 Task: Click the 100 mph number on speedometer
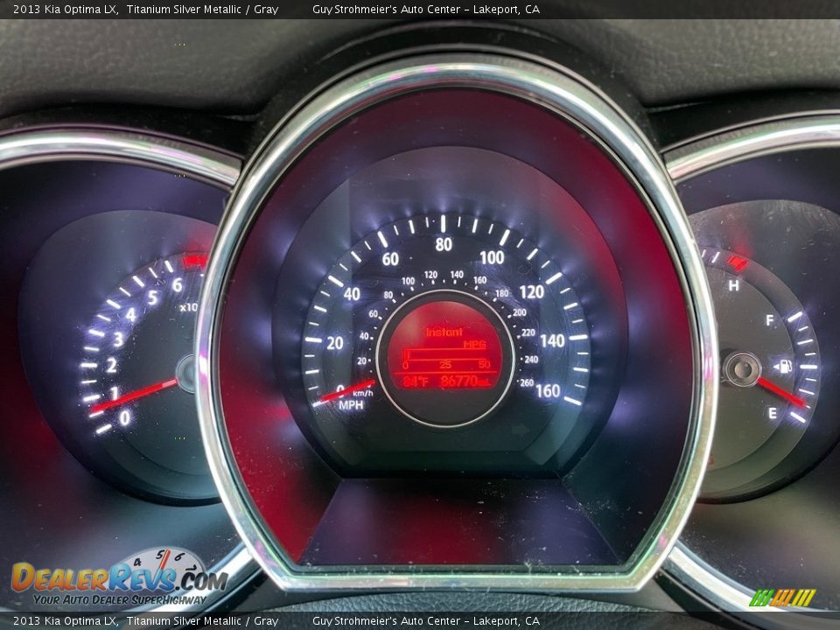[492, 257]
